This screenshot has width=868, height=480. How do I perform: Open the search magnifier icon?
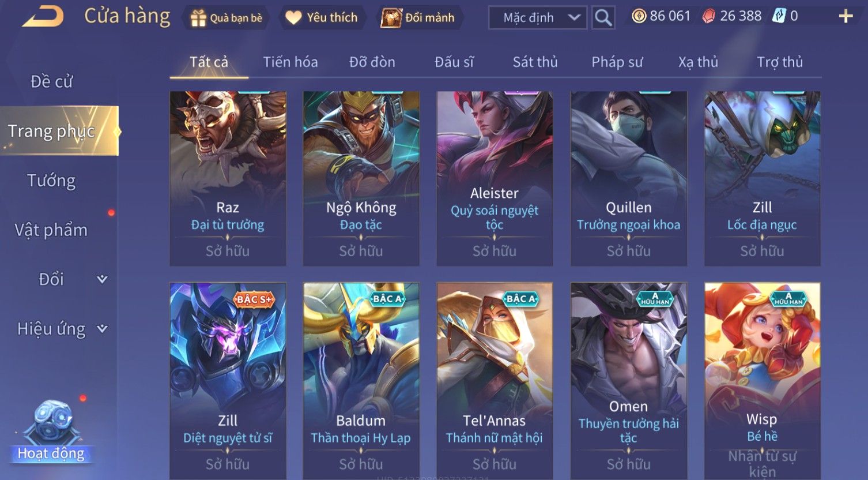(x=603, y=18)
